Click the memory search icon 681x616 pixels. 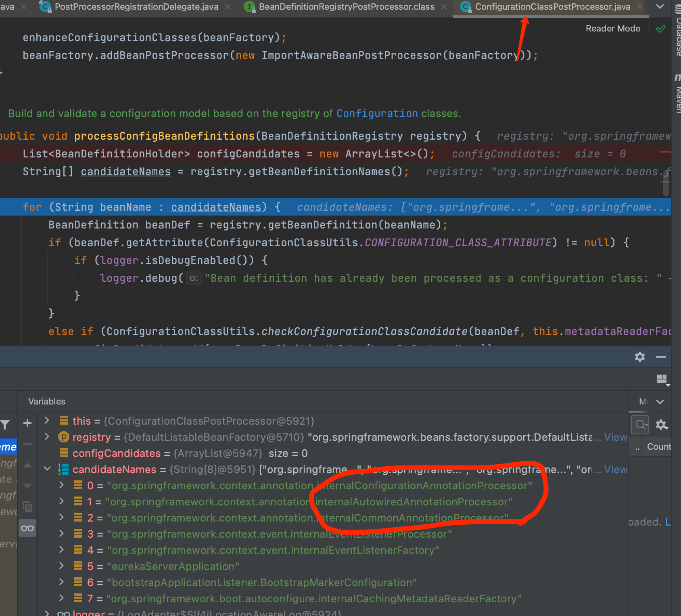(x=640, y=425)
